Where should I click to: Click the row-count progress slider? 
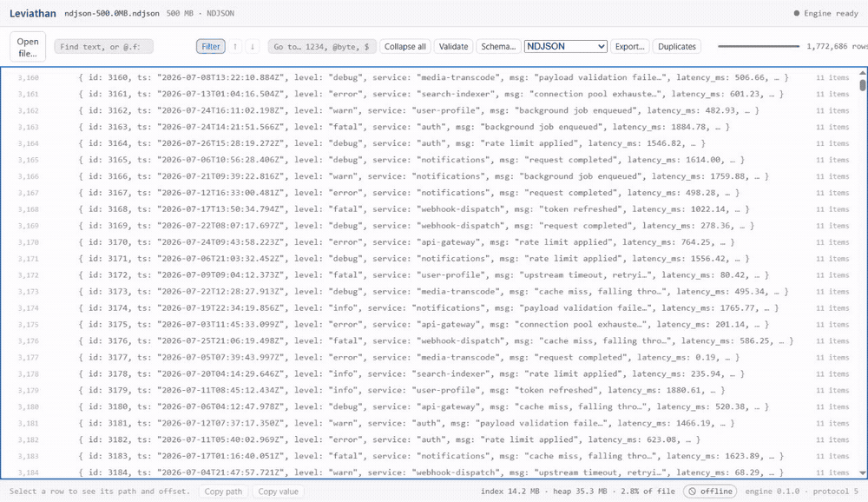pyautogui.click(x=759, y=47)
